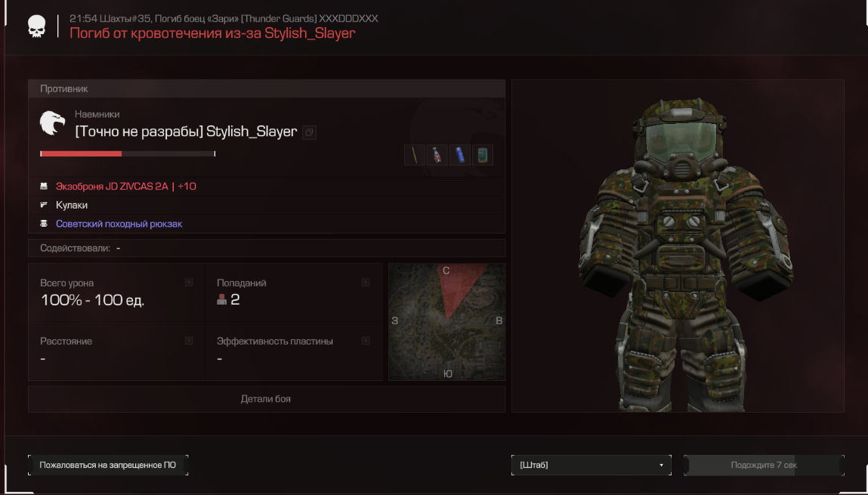
Task: Click the Наемники faction label
Action: (97, 114)
